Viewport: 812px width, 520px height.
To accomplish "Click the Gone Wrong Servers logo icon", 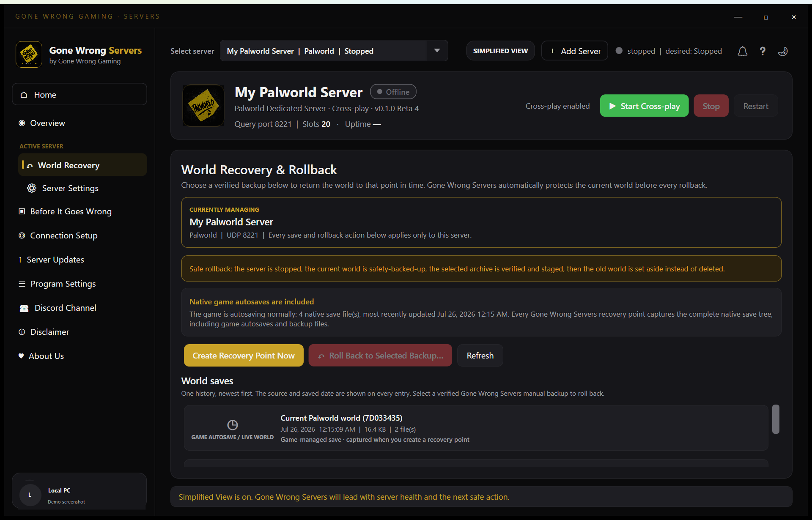I will 29,55.
